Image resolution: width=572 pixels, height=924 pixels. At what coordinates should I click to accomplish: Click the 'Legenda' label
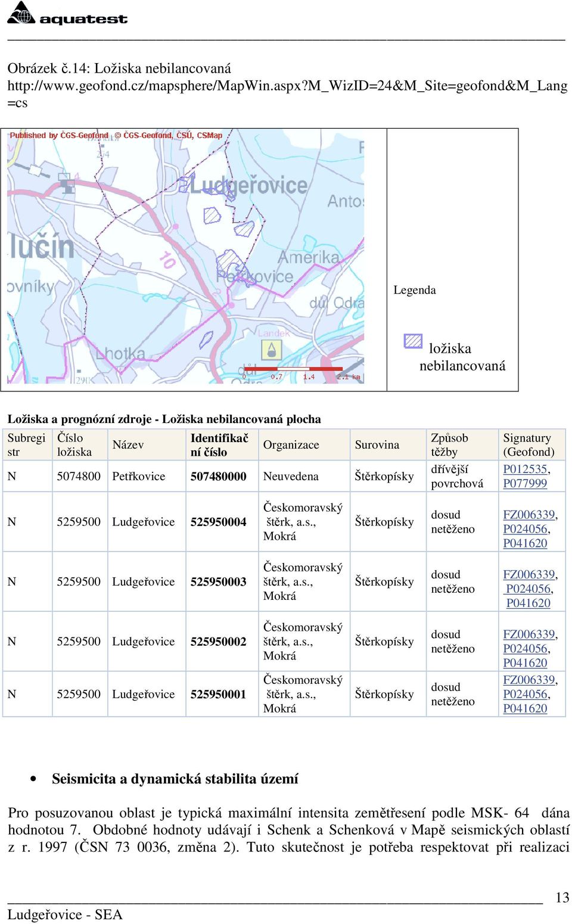(415, 290)
